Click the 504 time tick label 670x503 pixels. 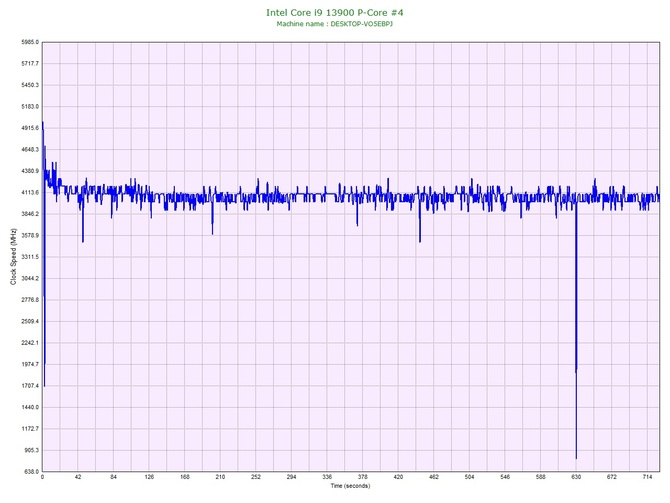pyautogui.click(x=469, y=477)
